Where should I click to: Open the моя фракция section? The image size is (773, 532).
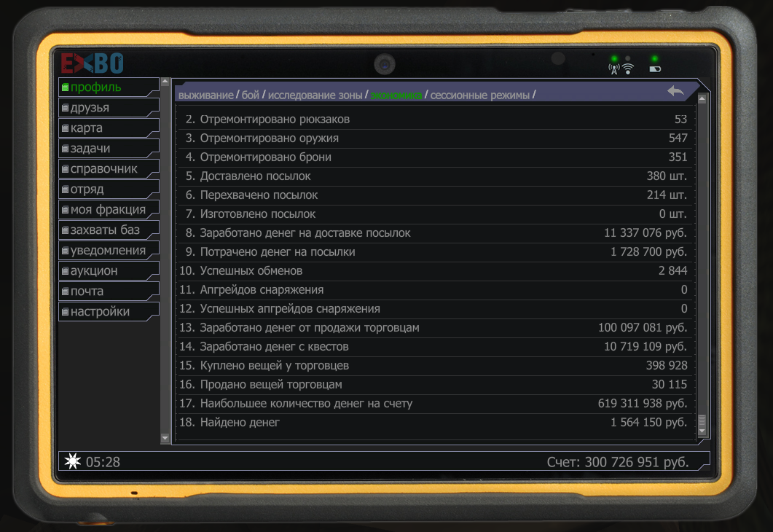point(109,210)
